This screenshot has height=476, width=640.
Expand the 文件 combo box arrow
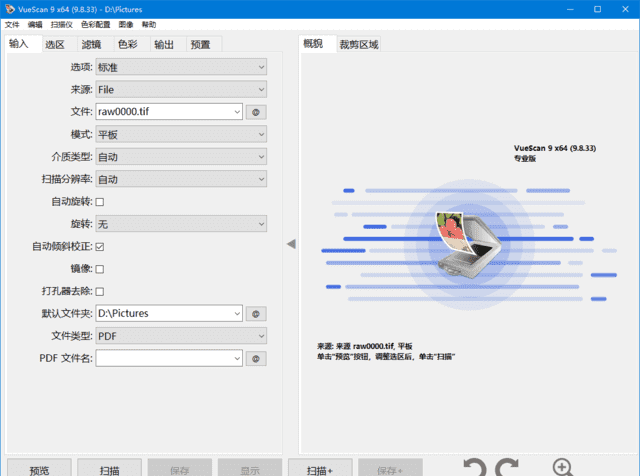pyautogui.click(x=237, y=112)
